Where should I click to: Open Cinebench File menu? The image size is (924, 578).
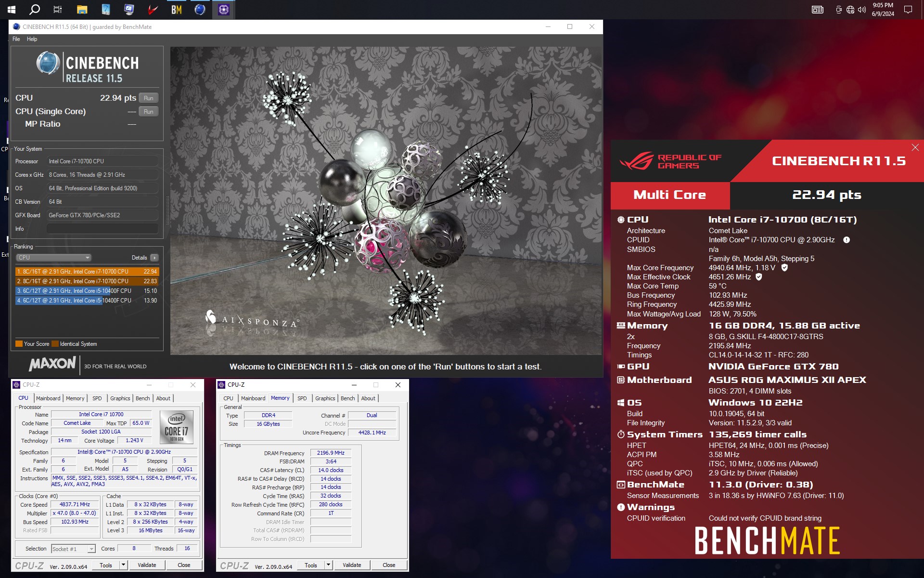coord(16,39)
